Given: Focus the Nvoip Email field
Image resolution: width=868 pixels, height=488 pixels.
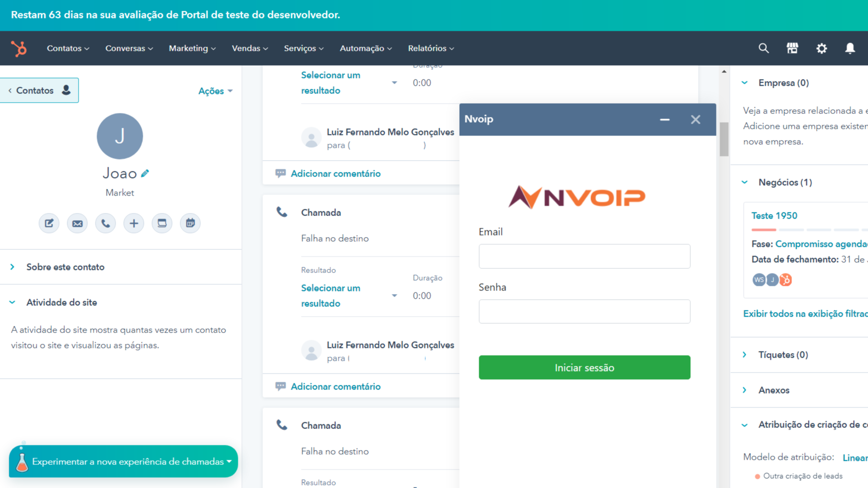Looking at the screenshot, I should 584,256.
